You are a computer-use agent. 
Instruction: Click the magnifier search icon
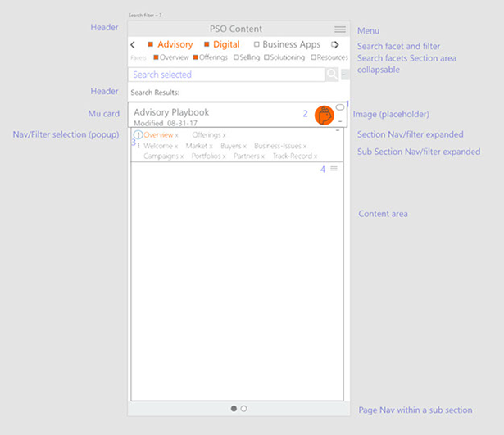[331, 75]
